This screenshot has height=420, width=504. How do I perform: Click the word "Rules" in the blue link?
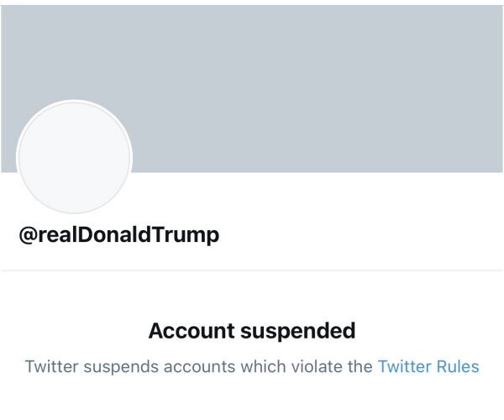(456, 367)
